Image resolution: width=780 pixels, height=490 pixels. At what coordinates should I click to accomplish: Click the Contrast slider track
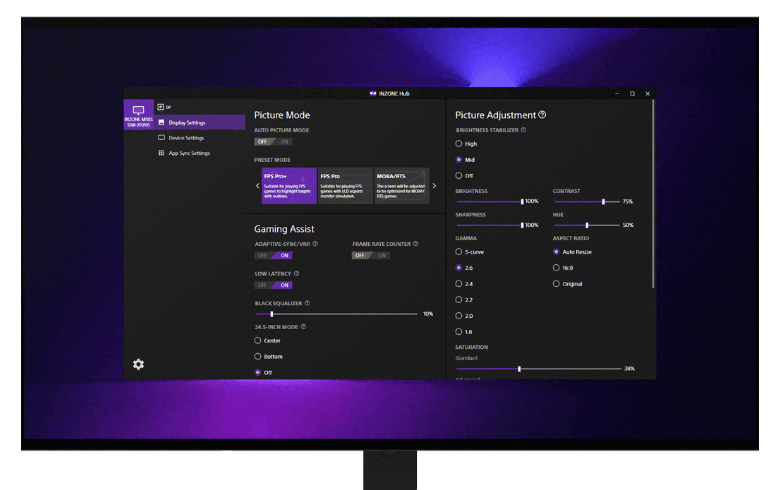585,201
